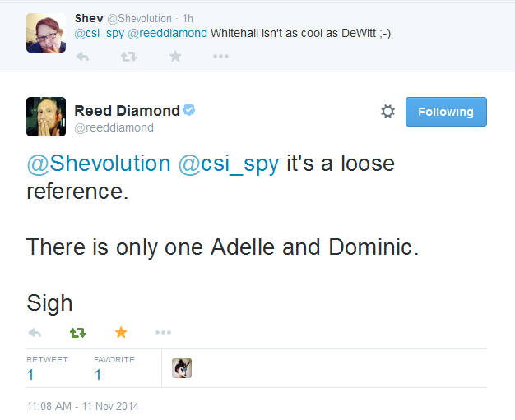Open gear menu next to Following
The image size is (515, 420).
click(x=387, y=112)
